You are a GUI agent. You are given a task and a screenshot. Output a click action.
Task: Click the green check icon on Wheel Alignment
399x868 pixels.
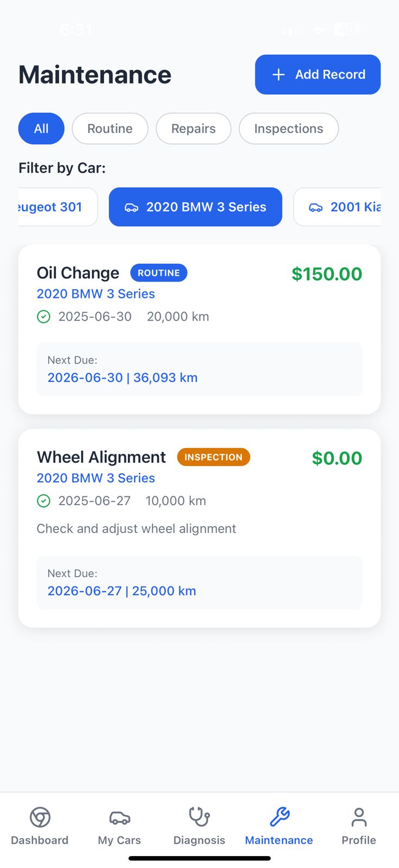(x=43, y=501)
